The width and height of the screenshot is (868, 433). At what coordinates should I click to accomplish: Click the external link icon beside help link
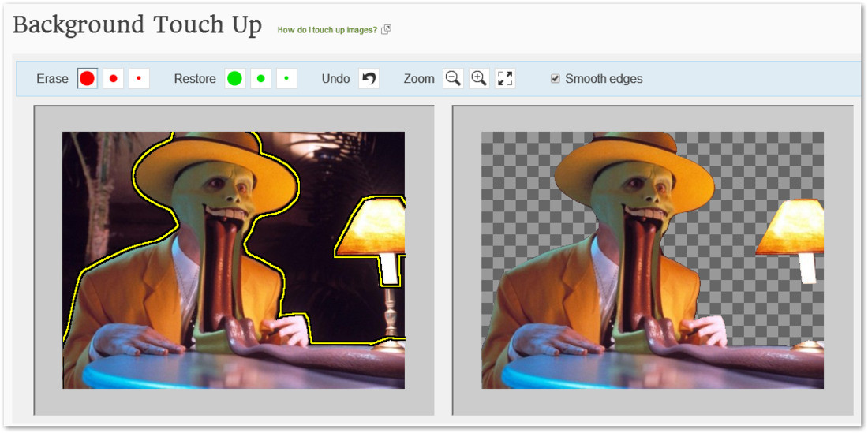(x=387, y=30)
